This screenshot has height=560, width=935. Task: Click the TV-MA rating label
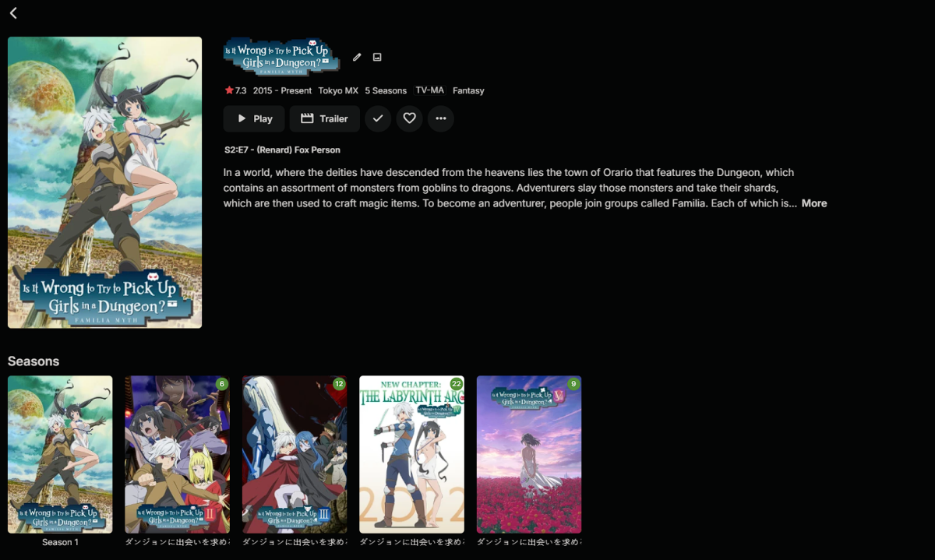[429, 90]
